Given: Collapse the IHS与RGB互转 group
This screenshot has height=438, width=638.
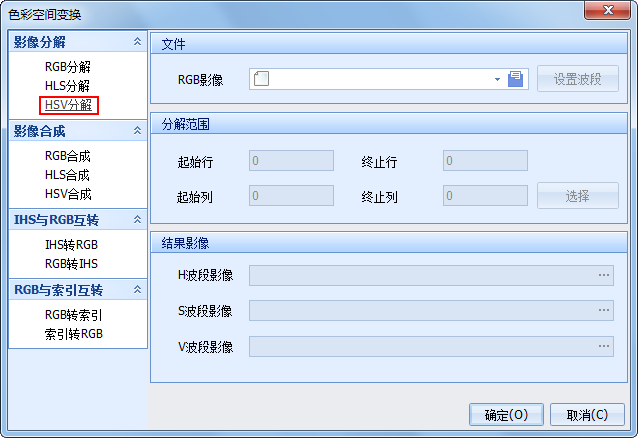Looking at the screenshot, I should point(137,219).
